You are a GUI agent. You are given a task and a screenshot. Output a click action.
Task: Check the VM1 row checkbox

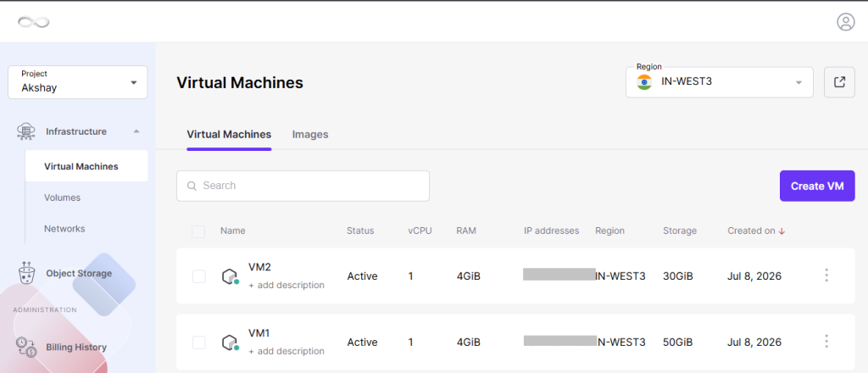coord(198,342)
